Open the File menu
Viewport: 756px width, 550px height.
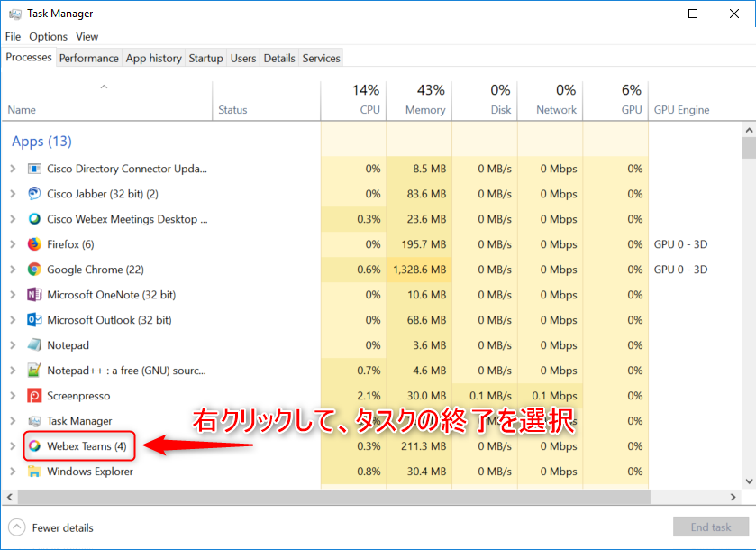tap(13, 37)
